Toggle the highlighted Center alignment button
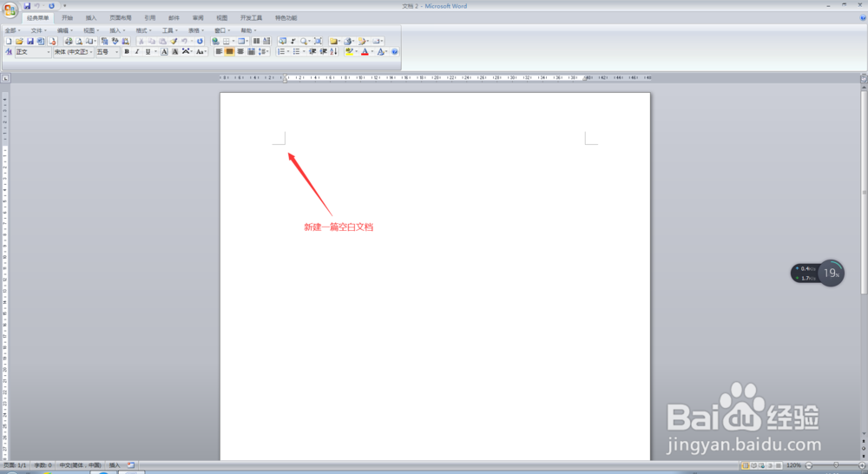868x474 pixels. 229,51
